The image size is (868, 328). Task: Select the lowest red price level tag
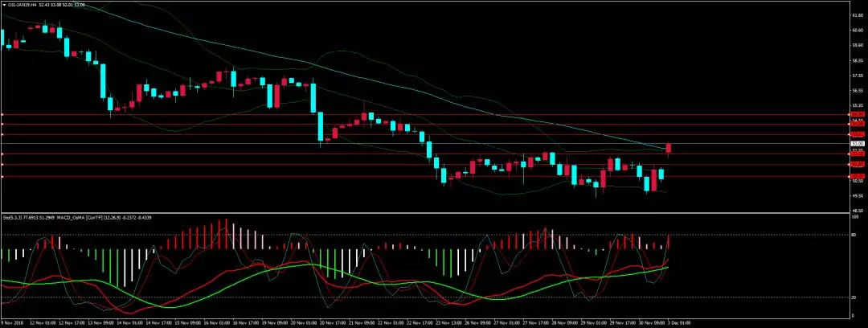(857, 176)
